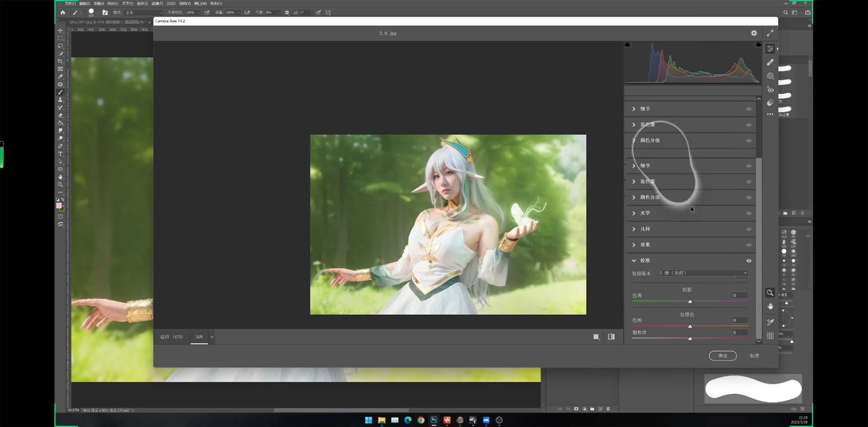Image resolution: width=868 pixels, height=427 pixels.
Task: Click the 确定 button
Action: tap(722, 356)
